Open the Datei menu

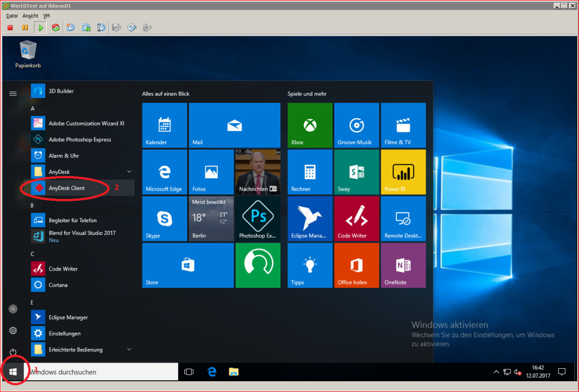12,16
